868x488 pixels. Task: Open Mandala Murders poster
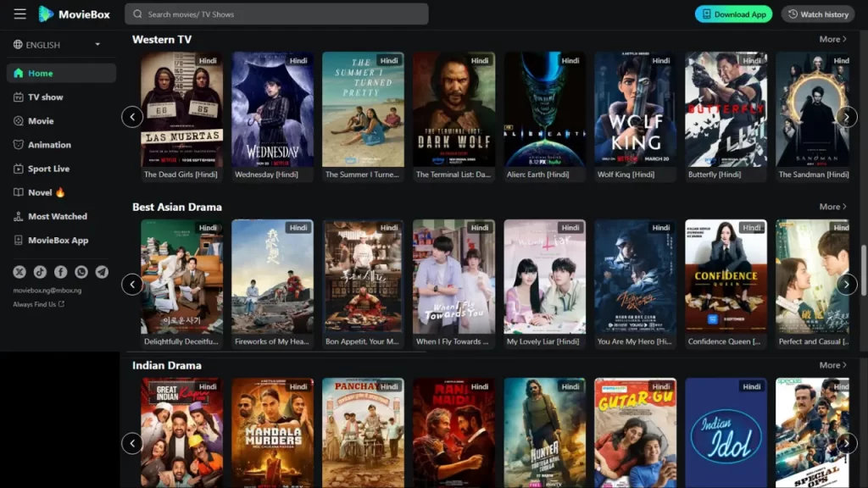272,433
